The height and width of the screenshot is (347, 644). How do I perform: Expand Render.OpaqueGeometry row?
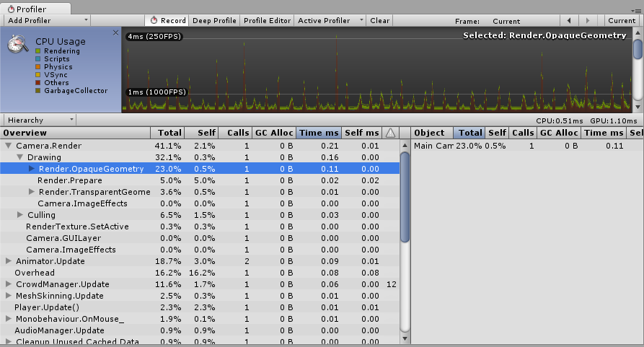(32, 169)
